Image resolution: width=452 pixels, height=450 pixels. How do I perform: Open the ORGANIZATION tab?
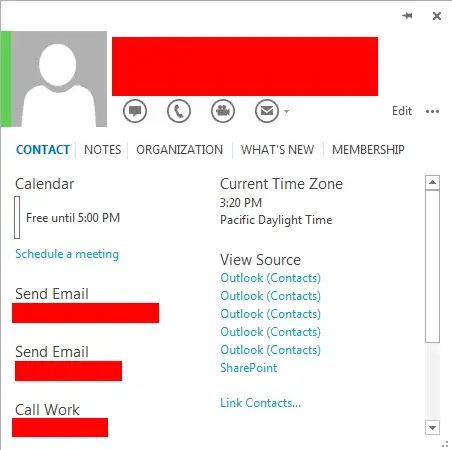coord(179,150)
